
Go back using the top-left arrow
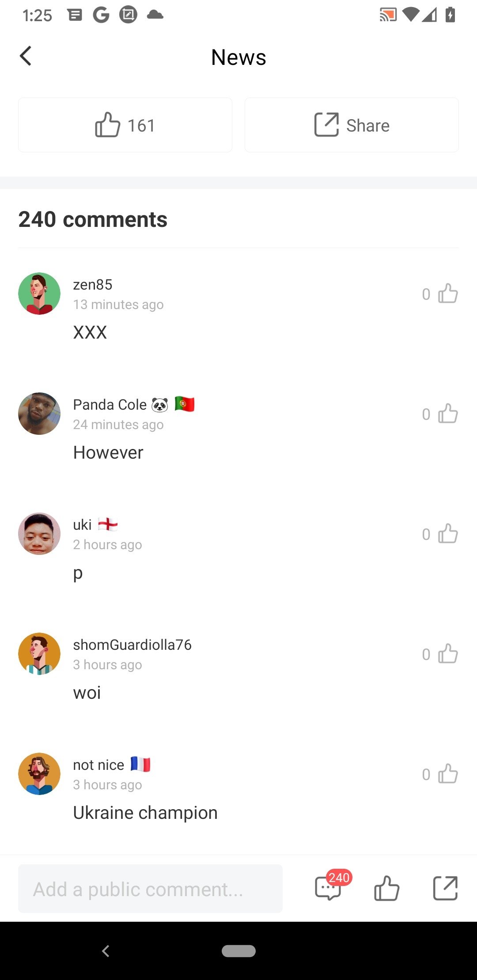click(26, 56)
